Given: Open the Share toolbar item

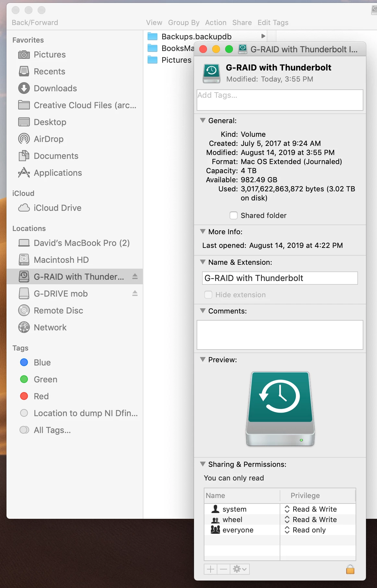Looking at the screenshot, I should pyautogui.click(x=242, y=22).
